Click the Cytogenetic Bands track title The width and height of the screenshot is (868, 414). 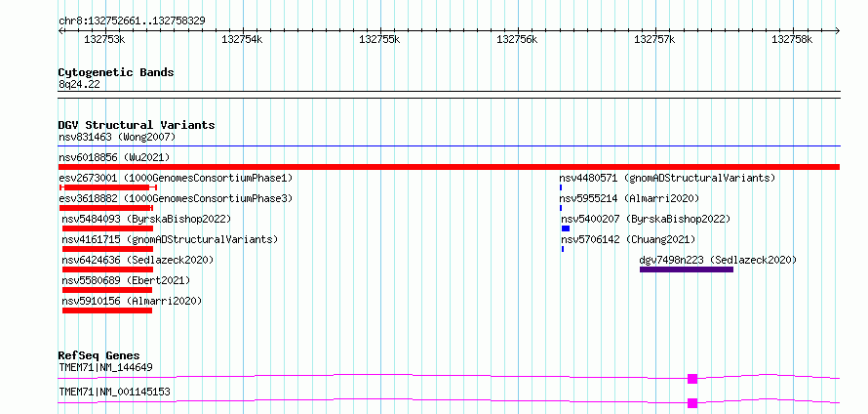(x=116, y=72)
